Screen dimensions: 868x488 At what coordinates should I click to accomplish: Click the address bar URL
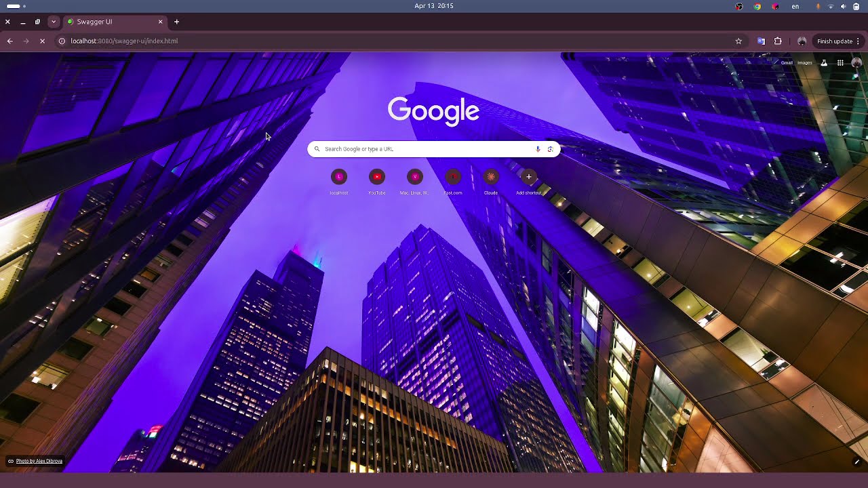pos(124,41)
